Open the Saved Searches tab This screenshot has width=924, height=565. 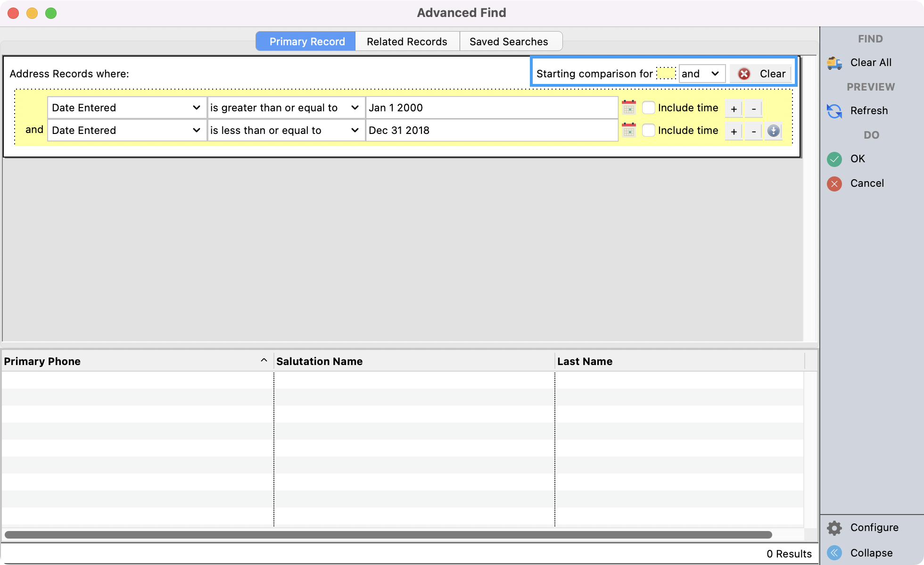point(509,42)
